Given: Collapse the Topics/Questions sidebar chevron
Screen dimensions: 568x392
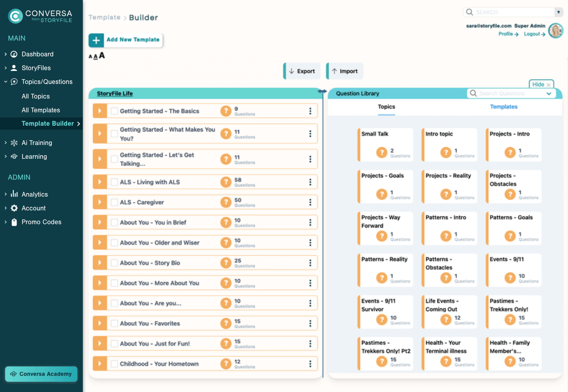Looking at the screenshot, I should 6,82.
